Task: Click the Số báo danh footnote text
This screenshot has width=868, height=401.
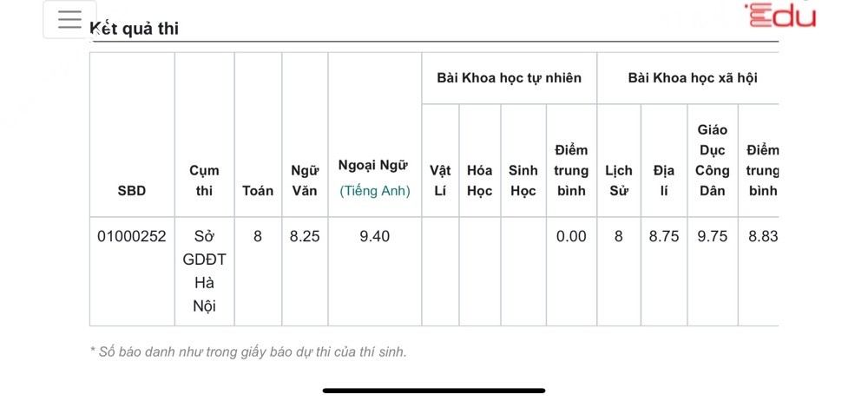Action: point(248,352)
